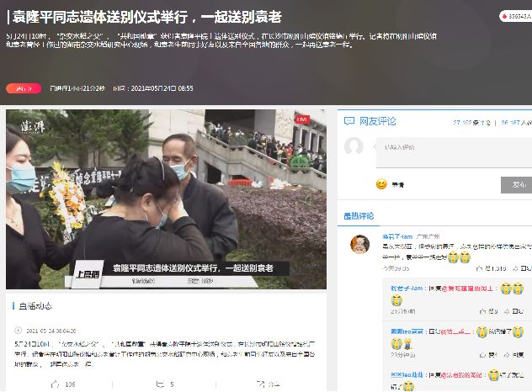Like the sub-reply posted 21分钟前
532x392 pixels.
[489, 311]
